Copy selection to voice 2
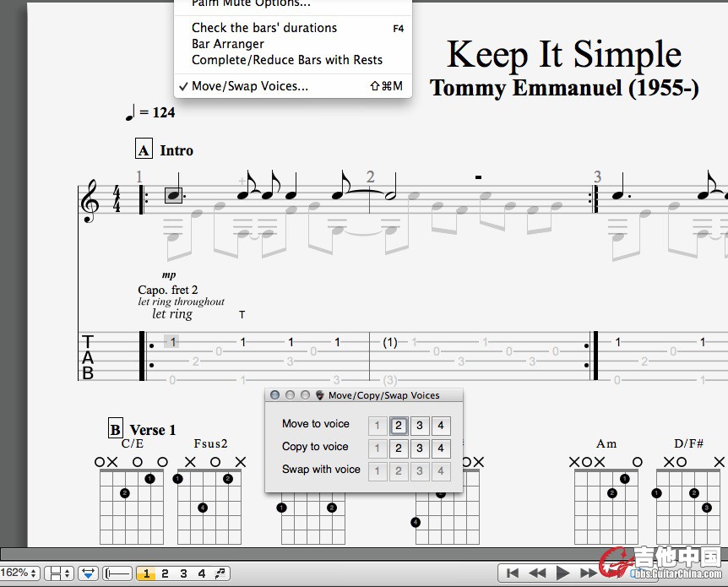Viewport: 728px width, 587px height. (399, 448)
